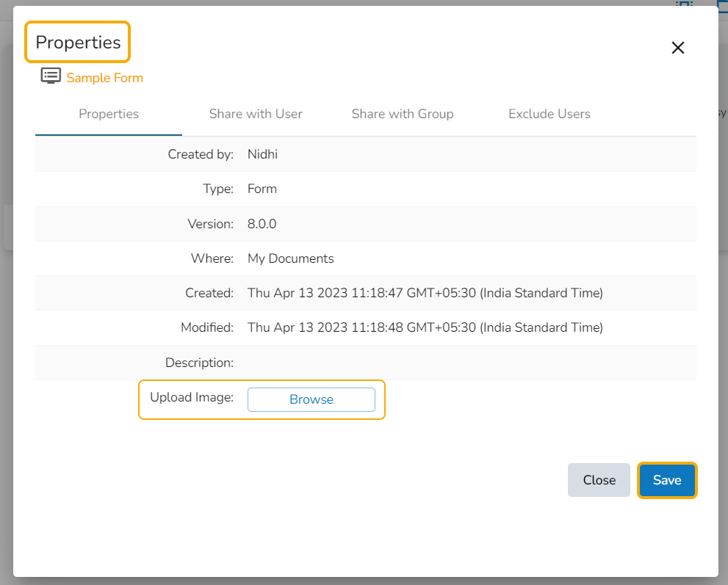This screenshot has height=585, width=728.
Task: Select the creator name Nidhi
Action: (x=262, y=154)
